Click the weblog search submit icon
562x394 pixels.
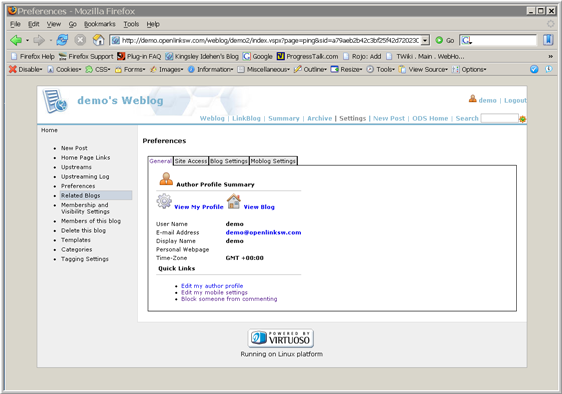[x=523, y=119]
